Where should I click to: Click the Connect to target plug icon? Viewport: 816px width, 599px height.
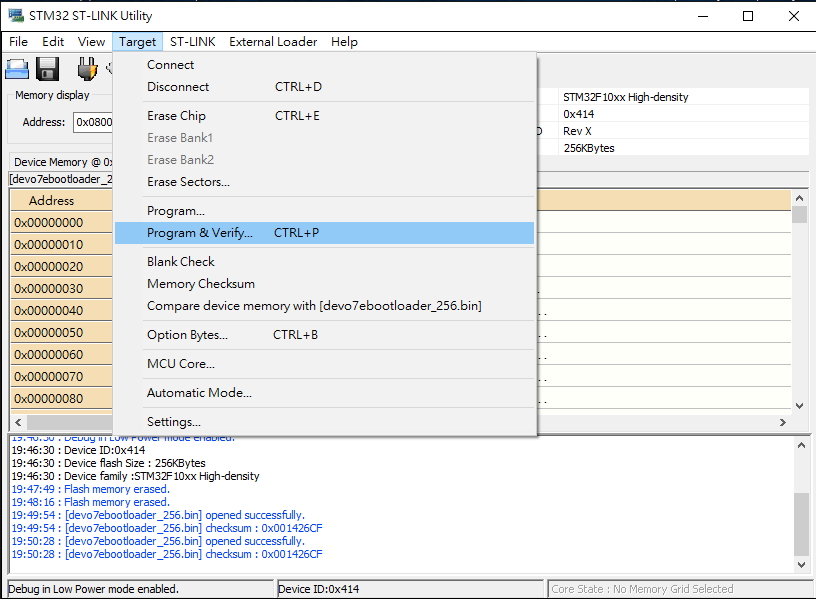pyautogui.click(x=87, y=68)
